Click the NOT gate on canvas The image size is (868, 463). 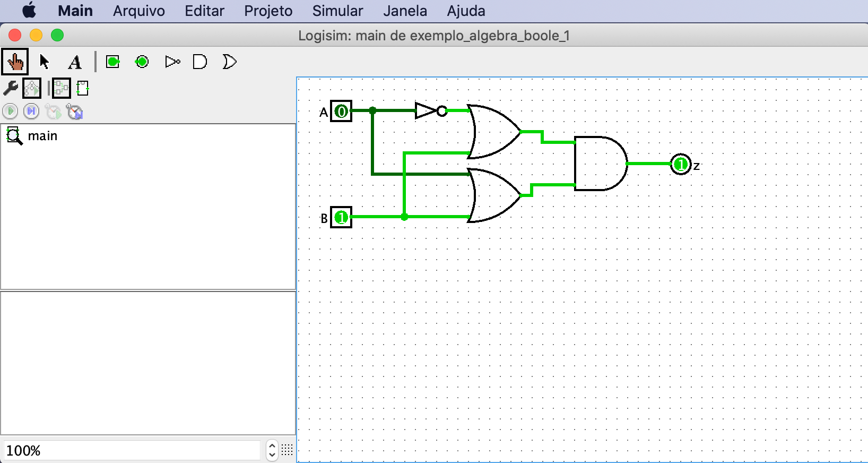tap(431, 110)
